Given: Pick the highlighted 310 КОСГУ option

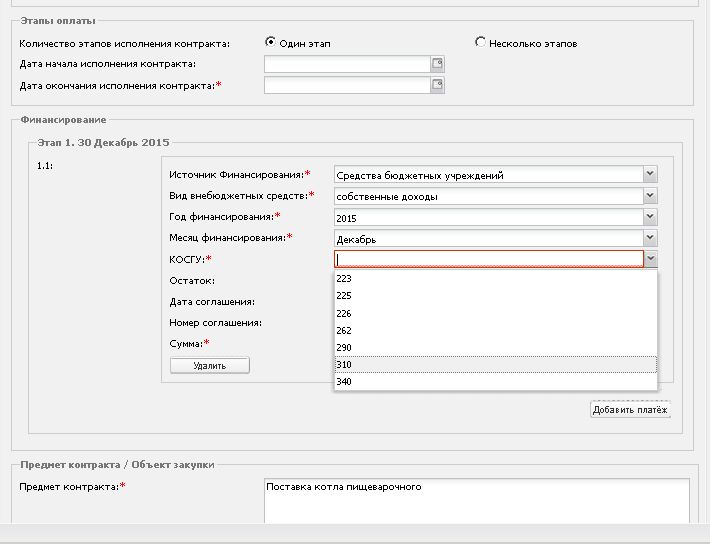Looking at the screenshot, I should coord(496,365).
